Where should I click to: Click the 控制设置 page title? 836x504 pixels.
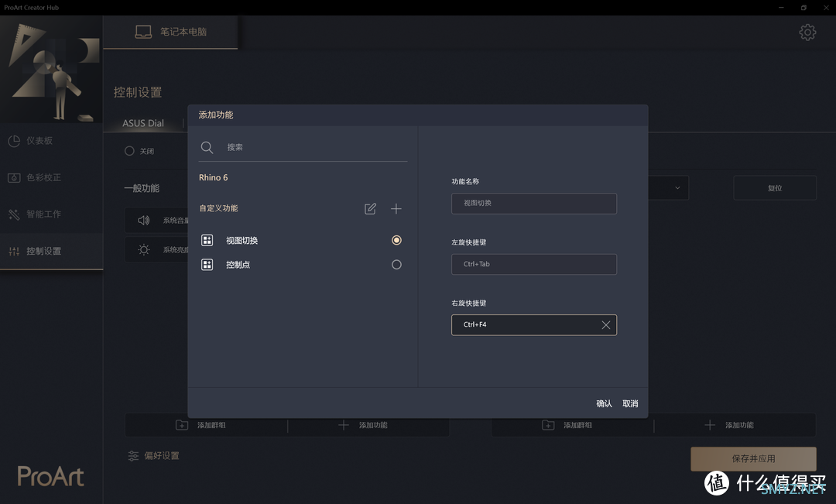pyautogui.click(x=138, y=92)
